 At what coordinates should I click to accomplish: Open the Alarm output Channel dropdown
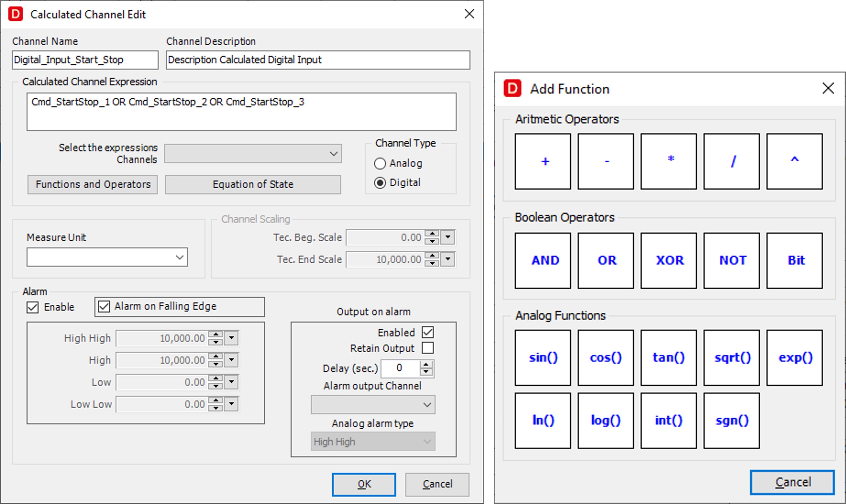[x=373, y=405]
